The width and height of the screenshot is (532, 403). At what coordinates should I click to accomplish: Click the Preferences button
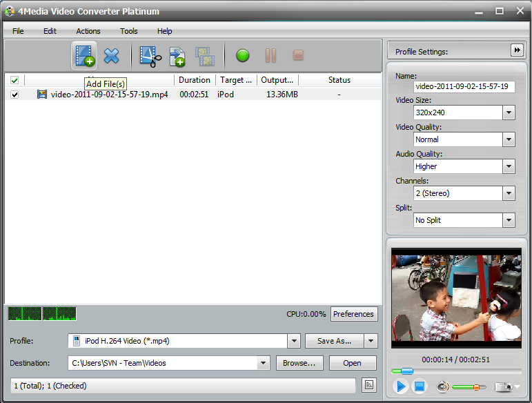click(x=353, y=314)
